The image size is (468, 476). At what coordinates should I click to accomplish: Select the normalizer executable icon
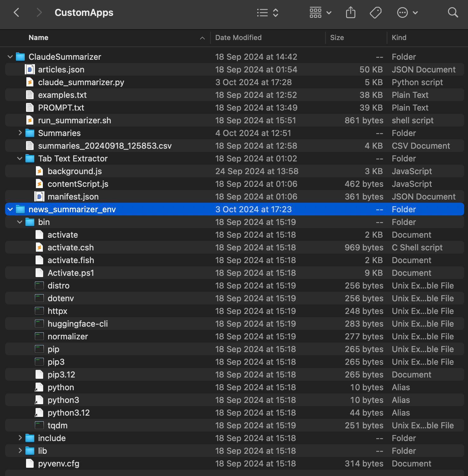point(39,336)
